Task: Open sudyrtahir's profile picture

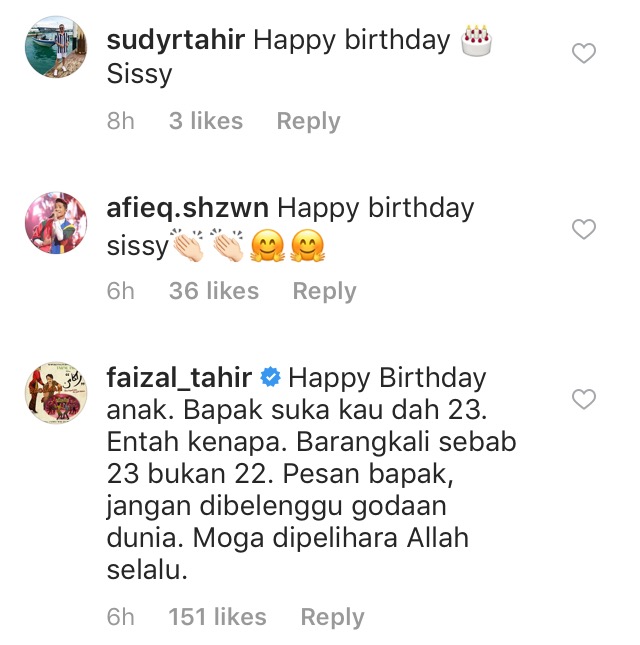Action: click(56, 46)
